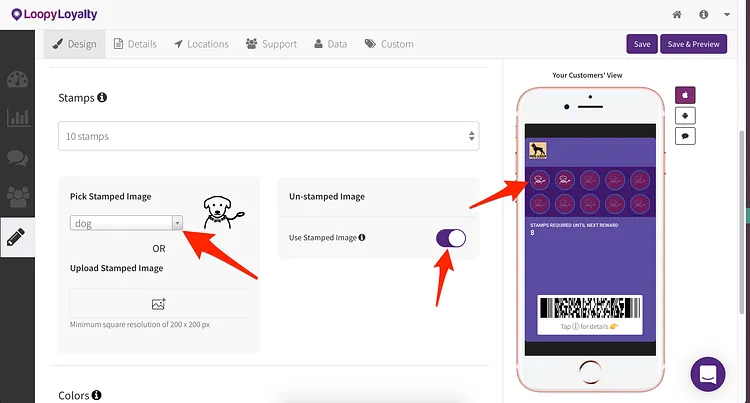
Task: Switch to the Design tab
Action: 75,44
